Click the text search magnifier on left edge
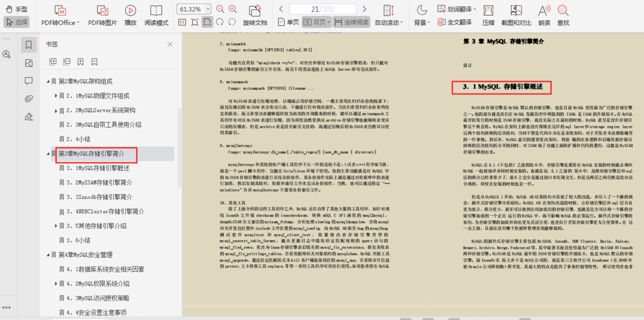Screen dimensions: 644x320 pos(7,54)
